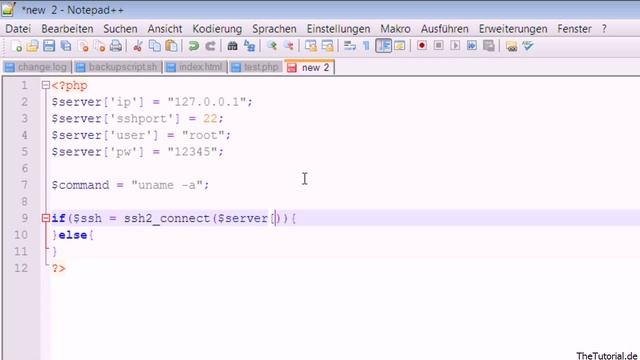Click the Save All icon
The image size is (640, 360).
tap(66, 46)
